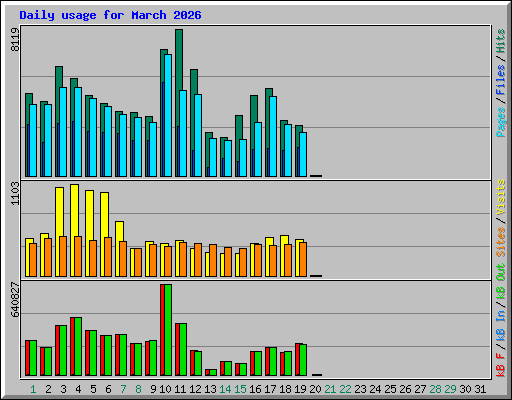This screenshot has height=400, width=512.
Task: Click the cyan files bar for day 19
Action: point(303,154)
